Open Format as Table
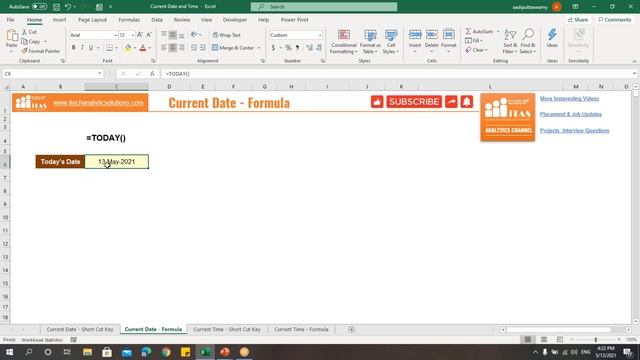640x360 pixels. click(370, 41)
